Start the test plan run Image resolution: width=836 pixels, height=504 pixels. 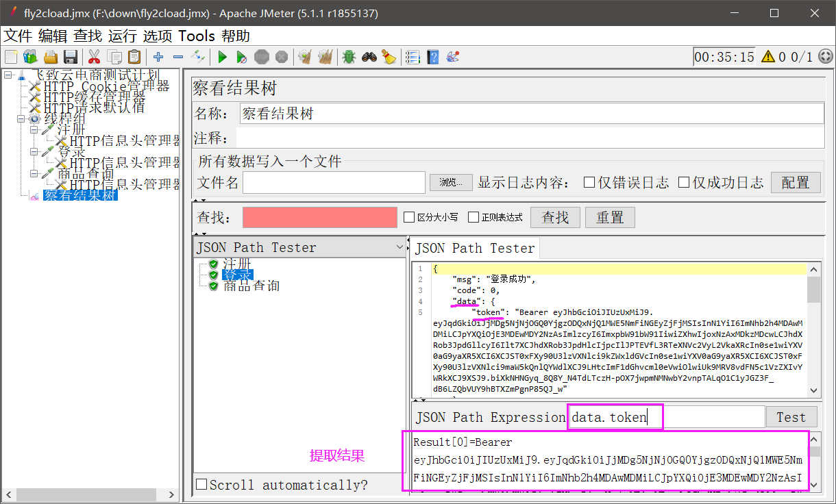pyautogui.click(x=222, y=57)
